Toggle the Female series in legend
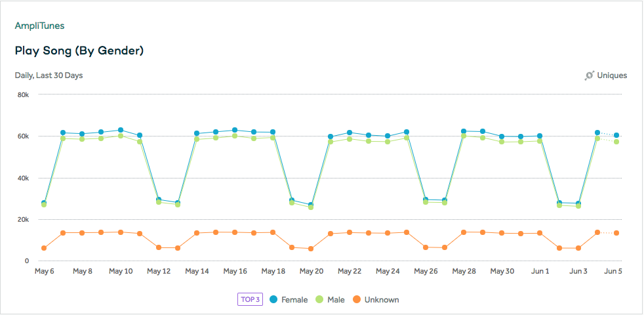This screenshot has height=315, width=644. 289,300
